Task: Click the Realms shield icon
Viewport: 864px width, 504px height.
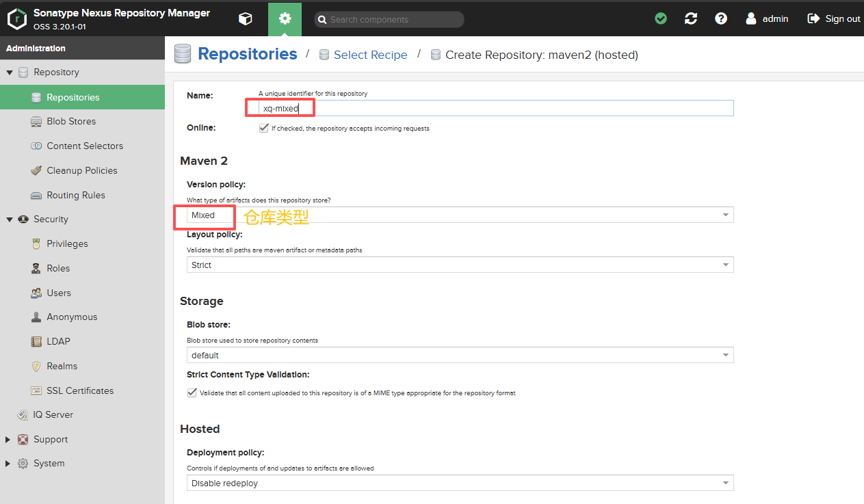Action: pyautogui.click(x=36, y=366)
